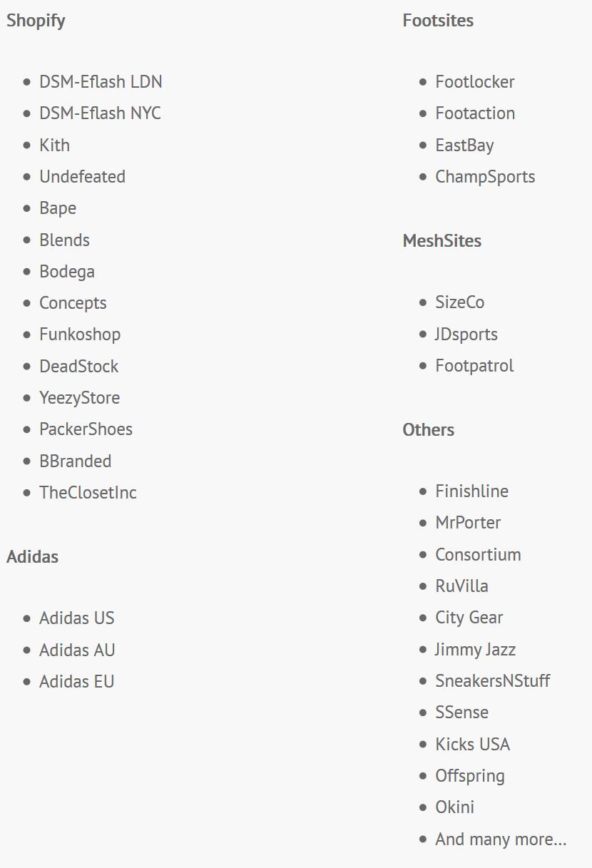Click the MeshSites section heading
The height and width of the screenshot is (868, 592).
pos(442,241)
